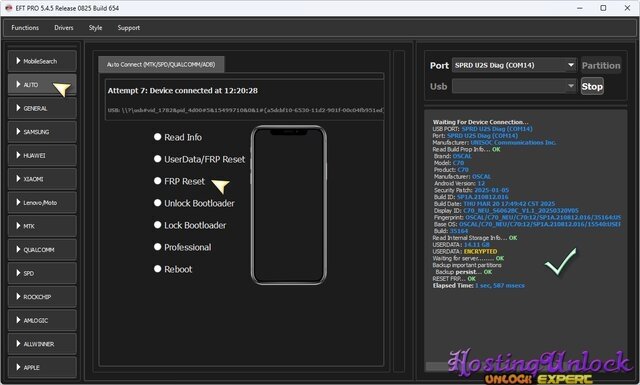The height and width of the screenshot is (385, 640).
Task: Click the 'USERDATA: ENCRYPTED' log line
Action: click(x=465, y=251)
